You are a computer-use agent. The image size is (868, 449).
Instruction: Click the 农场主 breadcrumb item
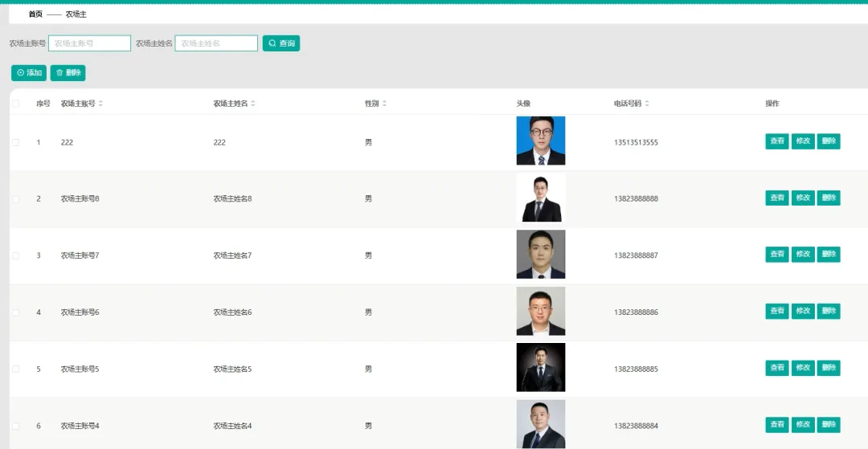coord(76,14)
